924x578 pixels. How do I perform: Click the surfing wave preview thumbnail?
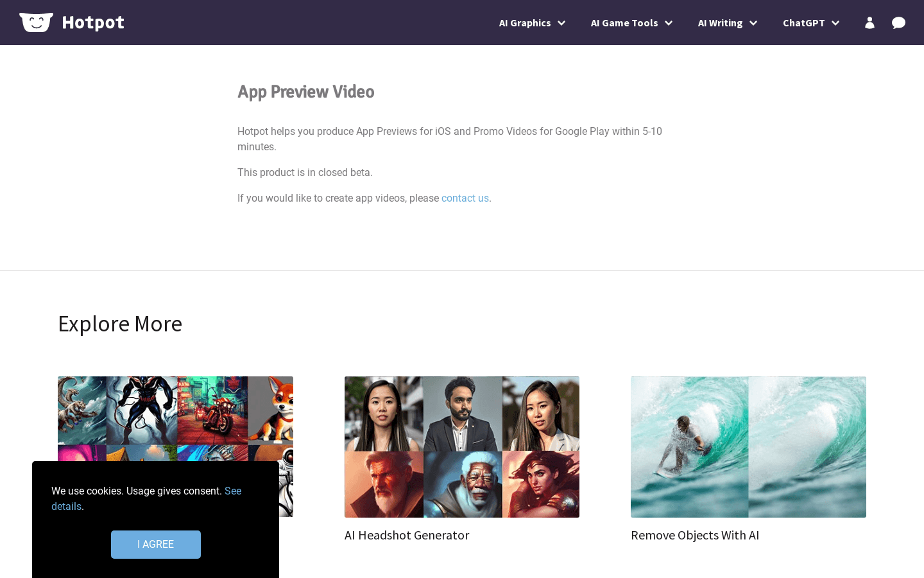tap(748, 446)
